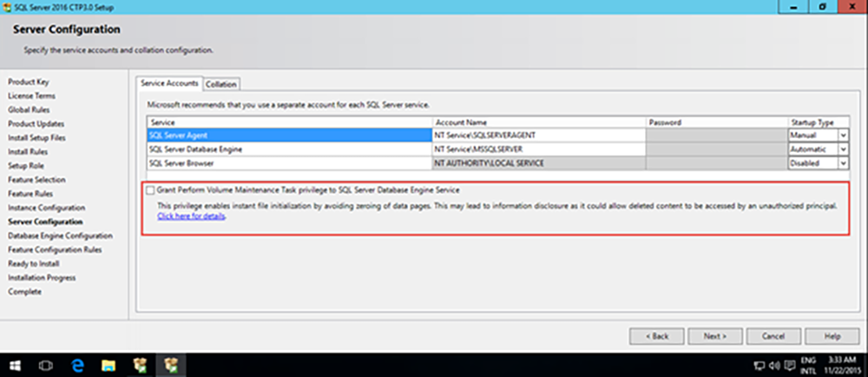Select the active SQL Setup taskbar icon

tap(172, 366)
